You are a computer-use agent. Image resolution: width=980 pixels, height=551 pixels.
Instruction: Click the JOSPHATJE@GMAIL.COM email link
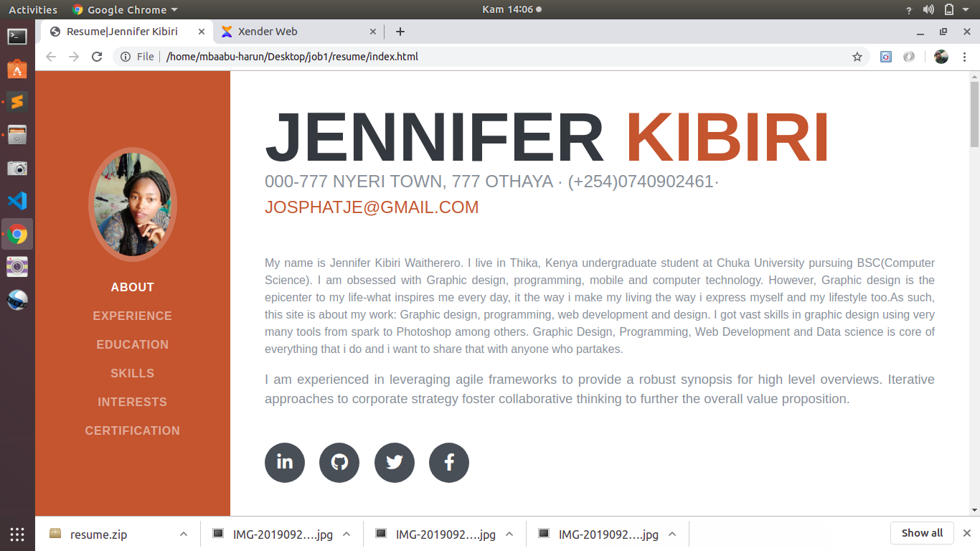click(372, 207)
